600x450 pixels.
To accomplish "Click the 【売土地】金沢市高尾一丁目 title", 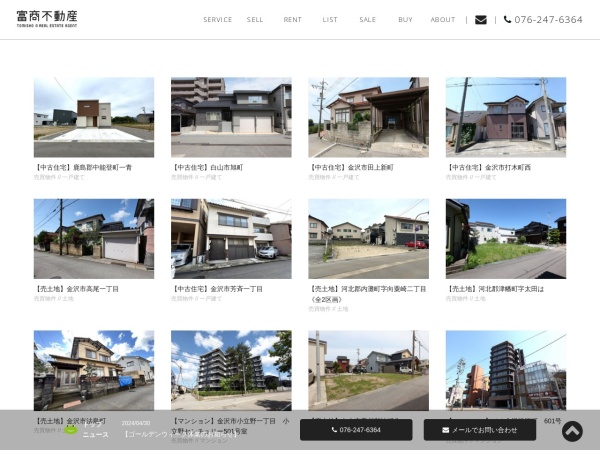I will point(76,289).
